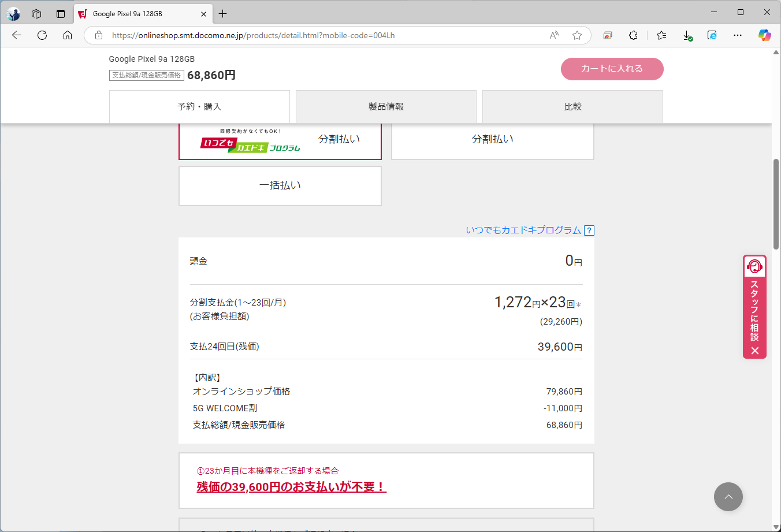Switch to the 予約・購入 tab
781x532 pixels.
199,107
